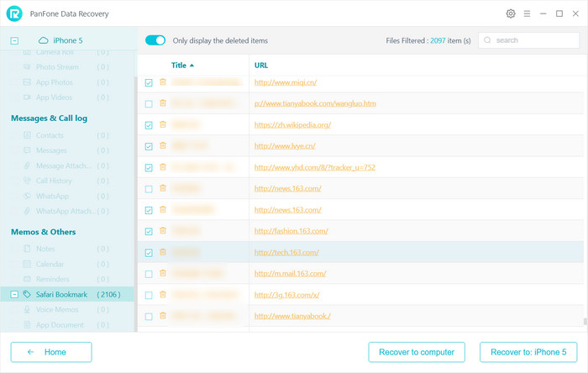Check the tianyabook./ bookmark checkbox
This screenshot has height=373, width=588.
click(149, 317)
